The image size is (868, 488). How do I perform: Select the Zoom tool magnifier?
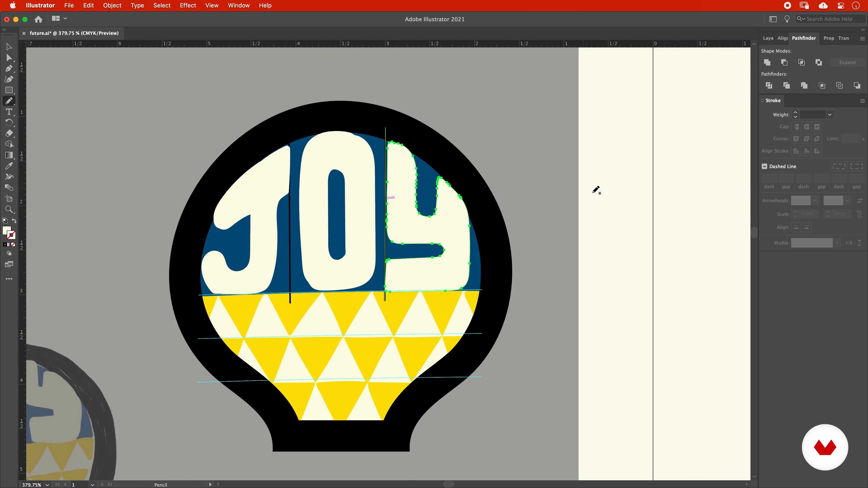(x=9, y=209)
